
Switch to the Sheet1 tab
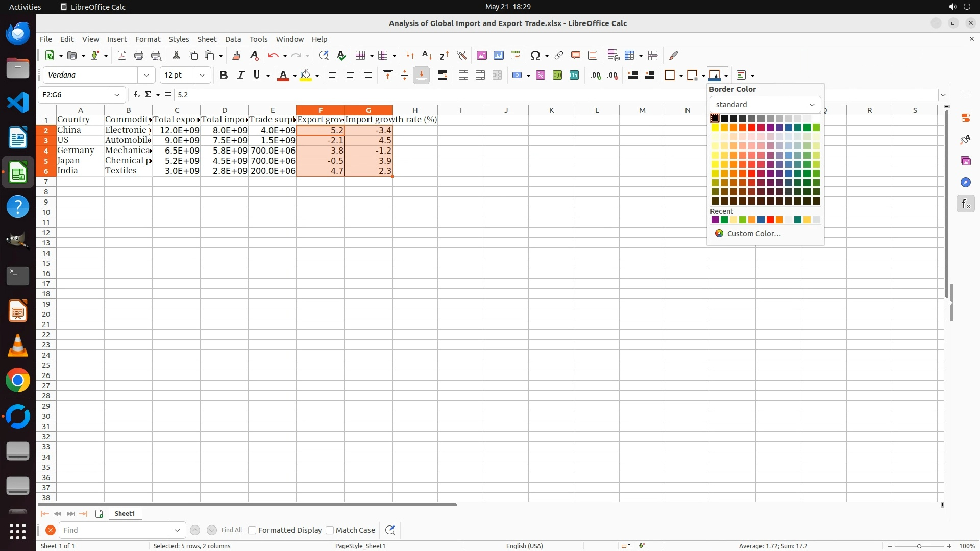(x=125, y=514)
